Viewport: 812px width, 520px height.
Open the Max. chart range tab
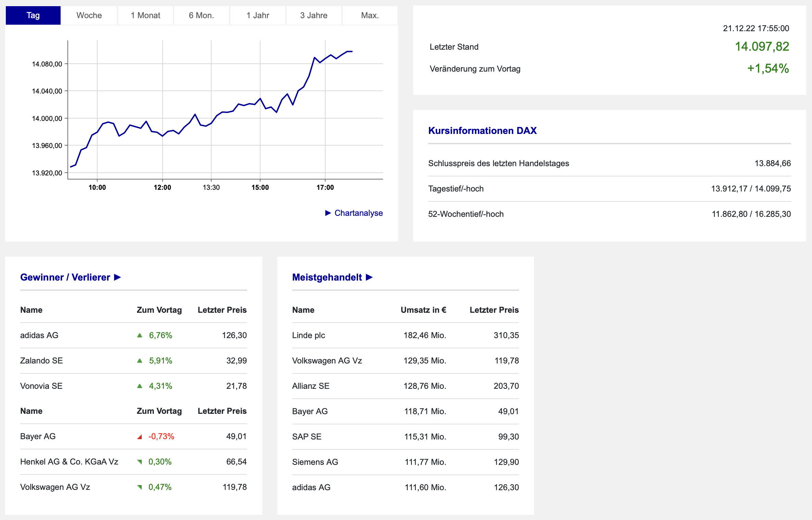click(x=370, y=15)
